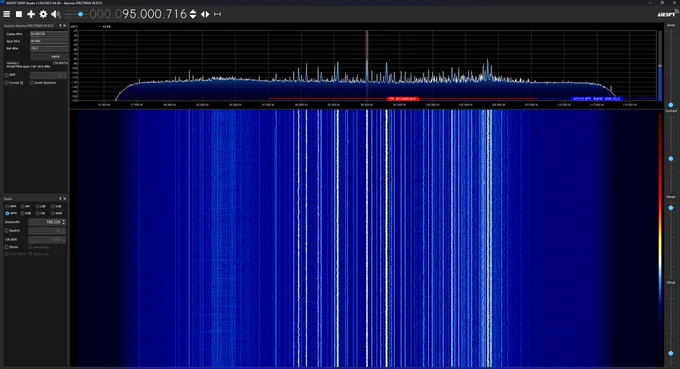Mute audio with the speaker icon
Viewport: 680px width, 369px height.
[x=56, y=14]
